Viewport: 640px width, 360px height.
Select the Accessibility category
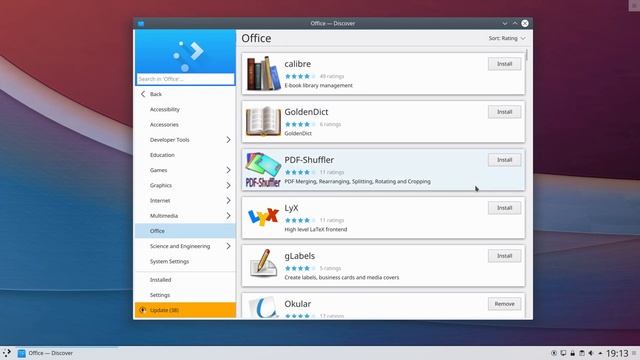(185, 109)
